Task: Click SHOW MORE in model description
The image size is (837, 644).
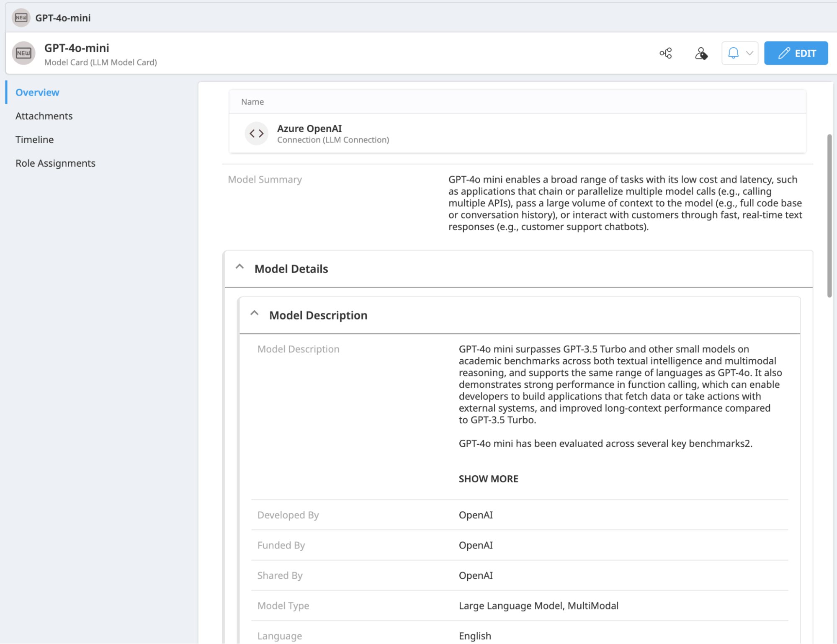Action: point(488,479)
